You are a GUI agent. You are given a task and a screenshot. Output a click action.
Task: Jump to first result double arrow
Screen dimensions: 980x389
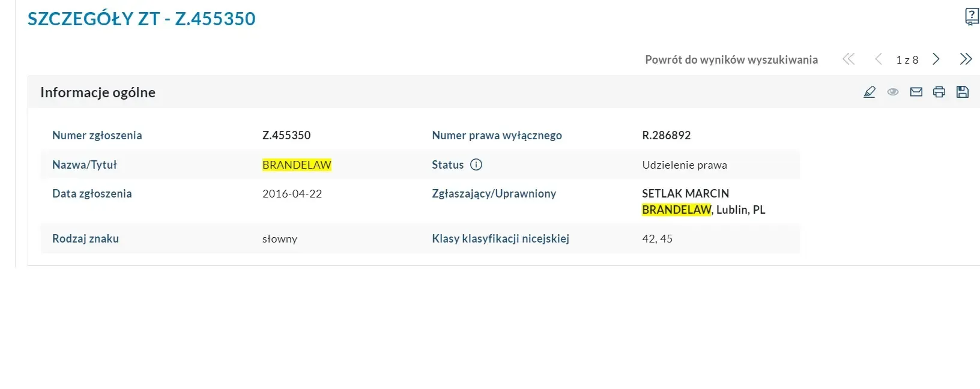point(848,59)
